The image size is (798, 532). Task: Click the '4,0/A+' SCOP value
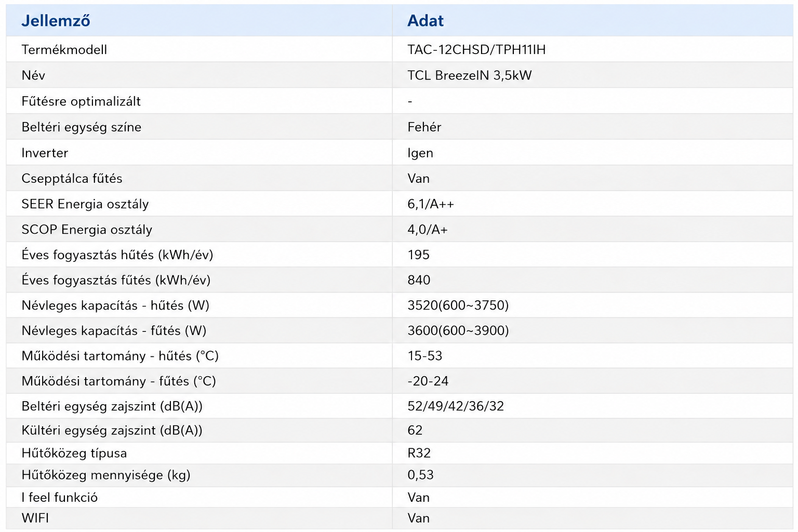(x=428, y=230)
